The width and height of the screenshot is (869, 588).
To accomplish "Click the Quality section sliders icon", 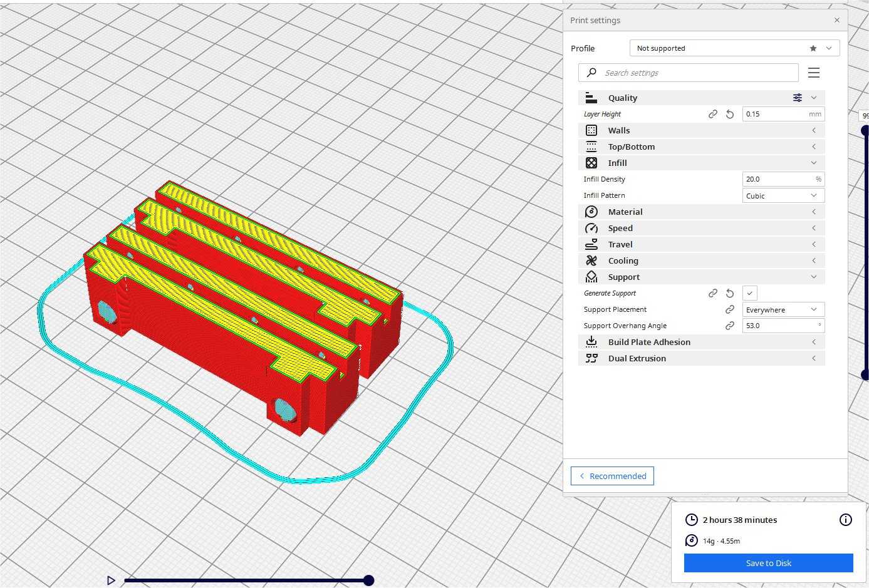I will click(798, 98).
